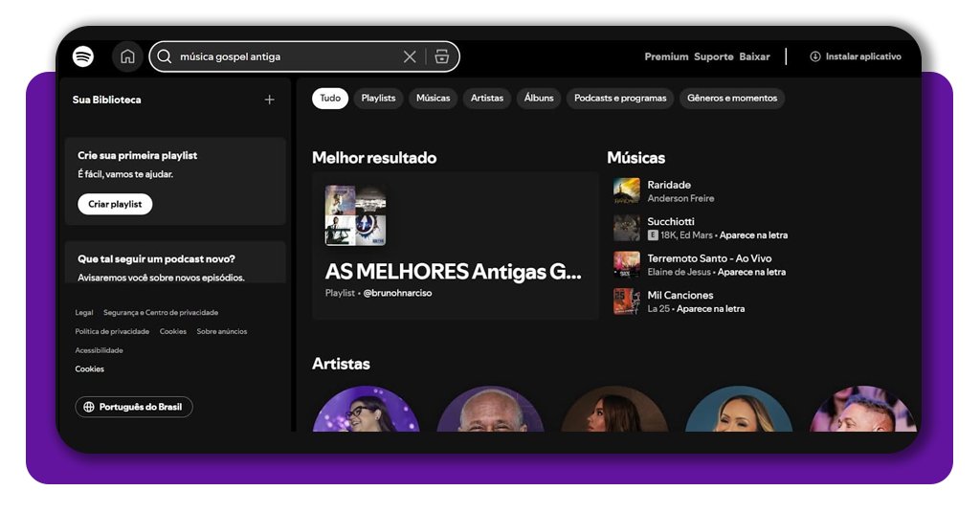Click the download icon beside Instalar aplicativo
The width and height of the screenshot is (980, 513).
click(x=815, y=56)
